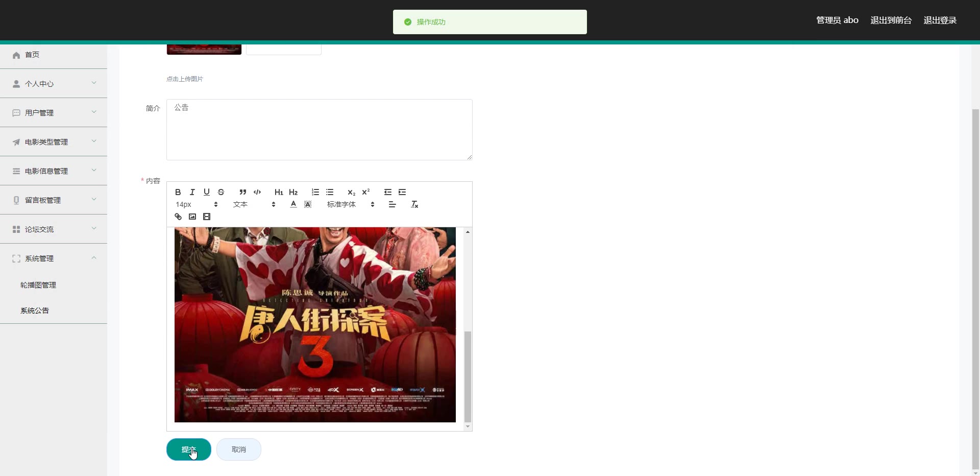
Task: Apply strikethrough formatting
Action: tap(220, 192)
